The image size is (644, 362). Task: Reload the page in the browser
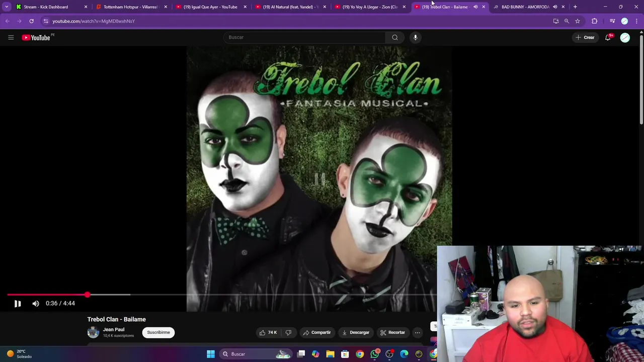31,21
